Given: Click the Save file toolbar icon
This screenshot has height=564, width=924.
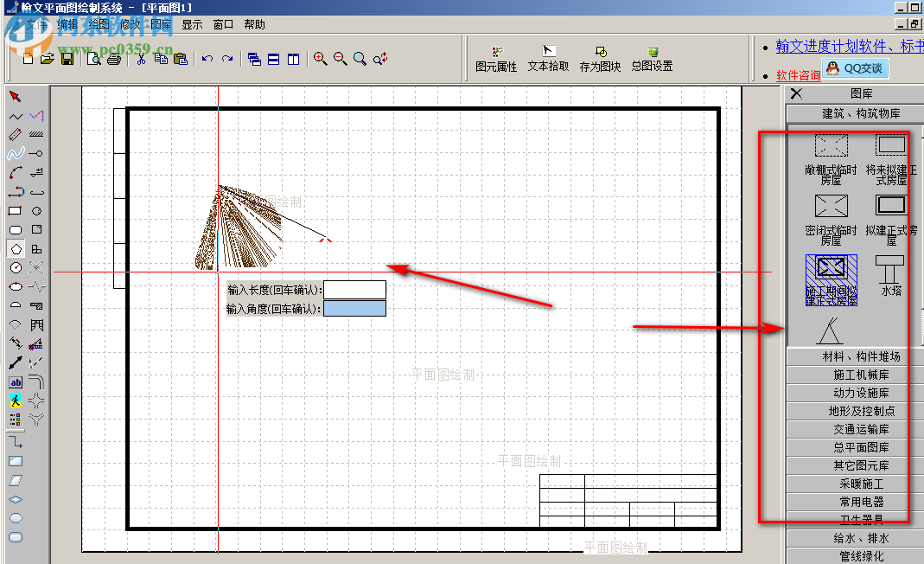Looking at the screenshot, I should (67, 59).
